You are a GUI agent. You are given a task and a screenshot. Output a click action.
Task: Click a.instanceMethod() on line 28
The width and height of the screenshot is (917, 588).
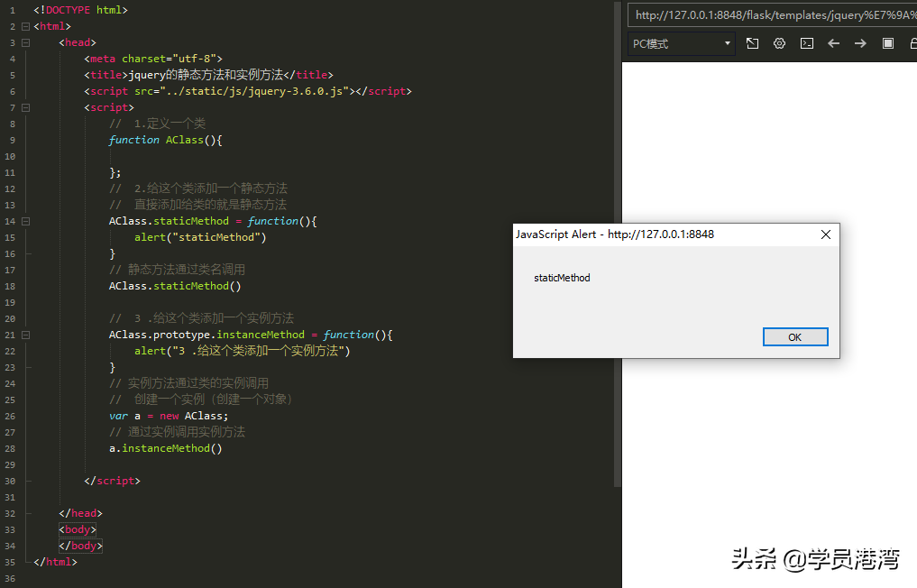point(166,448)
